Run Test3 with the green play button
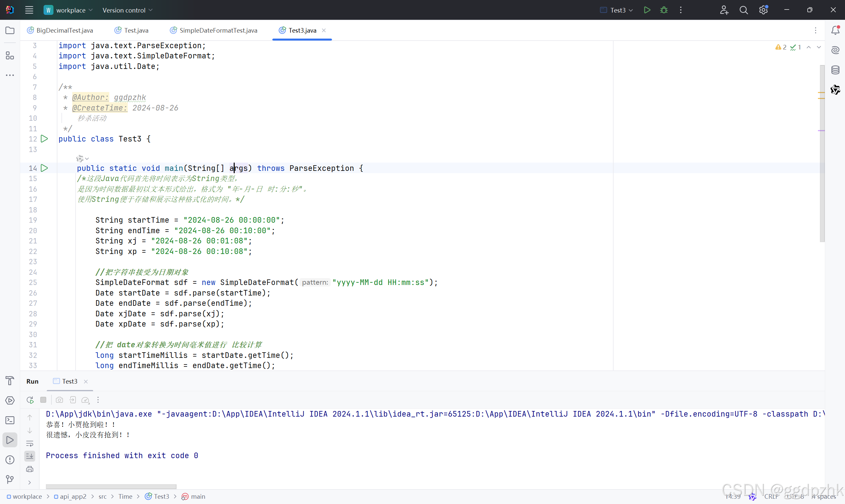 point(647,10)
